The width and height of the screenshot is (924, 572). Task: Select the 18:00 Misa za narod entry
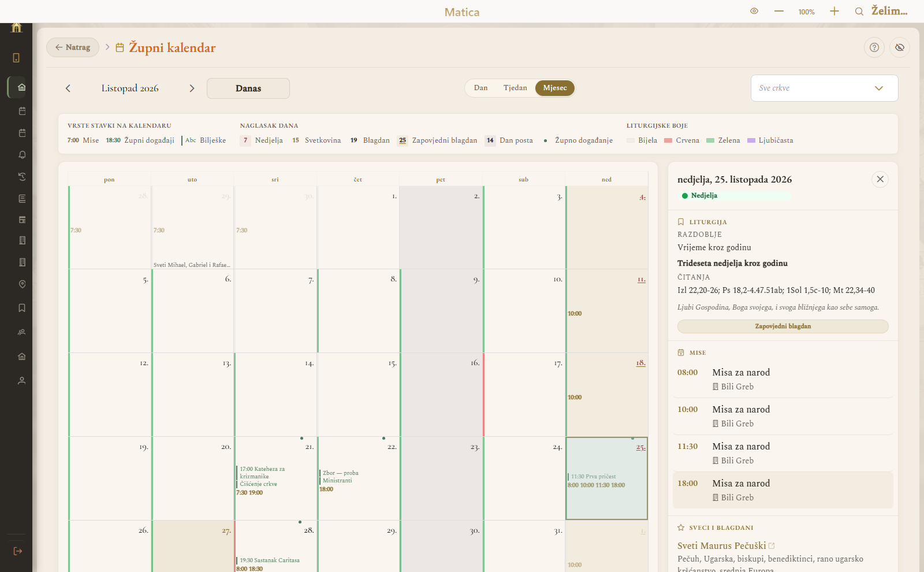coord(783,490)
